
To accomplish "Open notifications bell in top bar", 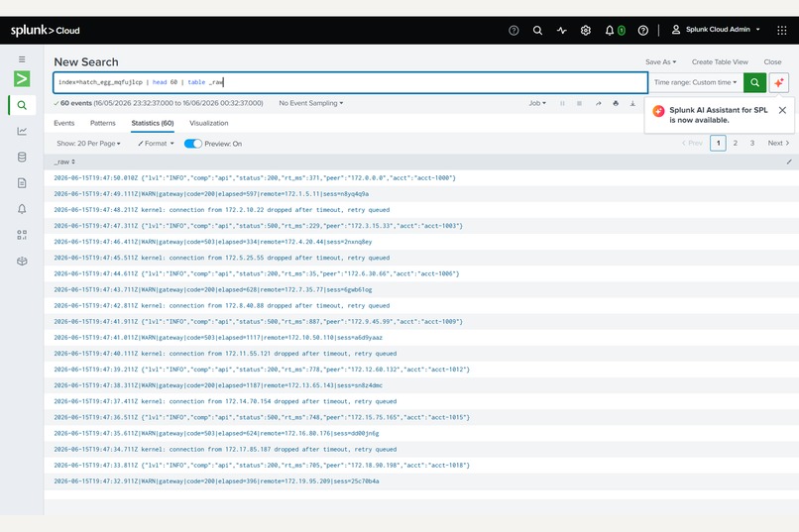I will point(610,31).
